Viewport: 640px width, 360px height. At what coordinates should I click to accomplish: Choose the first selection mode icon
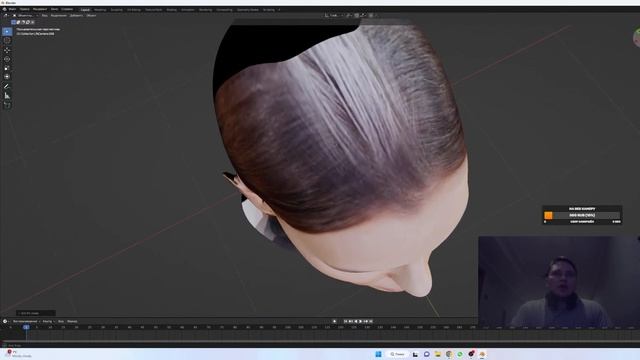pyautogui.click(x=13, y=22)
